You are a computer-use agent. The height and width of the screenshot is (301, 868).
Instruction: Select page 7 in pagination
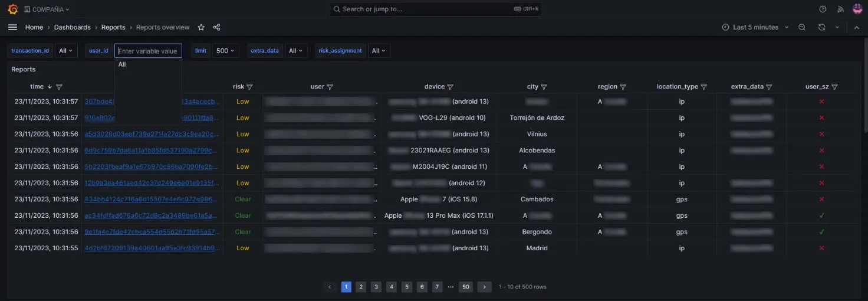(437, 287)
